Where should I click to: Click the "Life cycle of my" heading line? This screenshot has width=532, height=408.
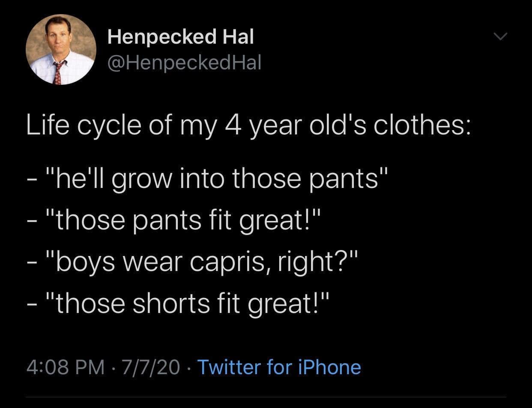(x=248, y=125)
